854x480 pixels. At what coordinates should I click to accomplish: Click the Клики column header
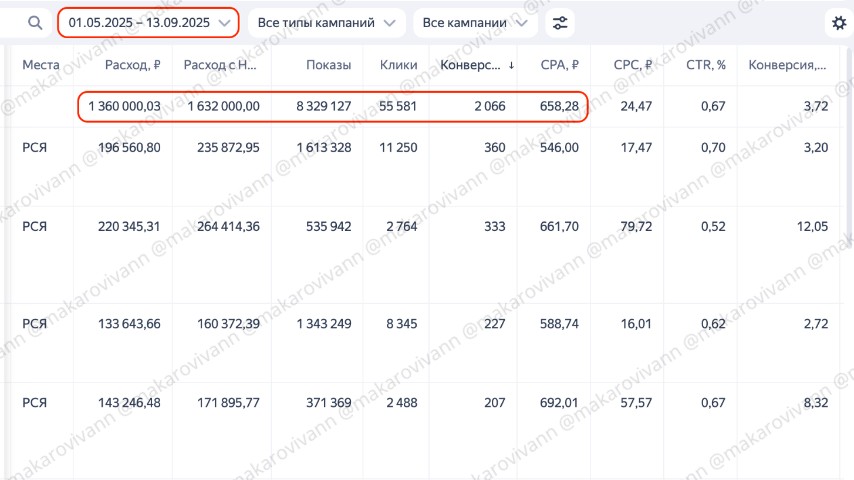click(398, 65)
